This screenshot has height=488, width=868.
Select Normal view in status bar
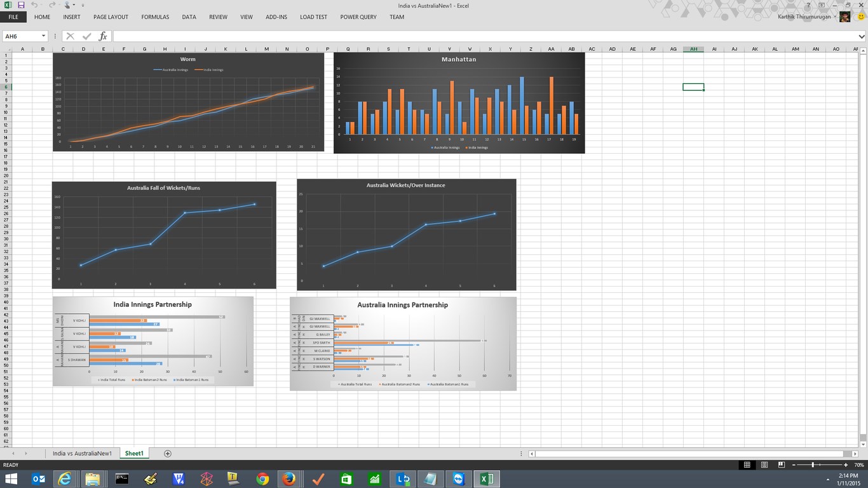(x=747, y=465)
